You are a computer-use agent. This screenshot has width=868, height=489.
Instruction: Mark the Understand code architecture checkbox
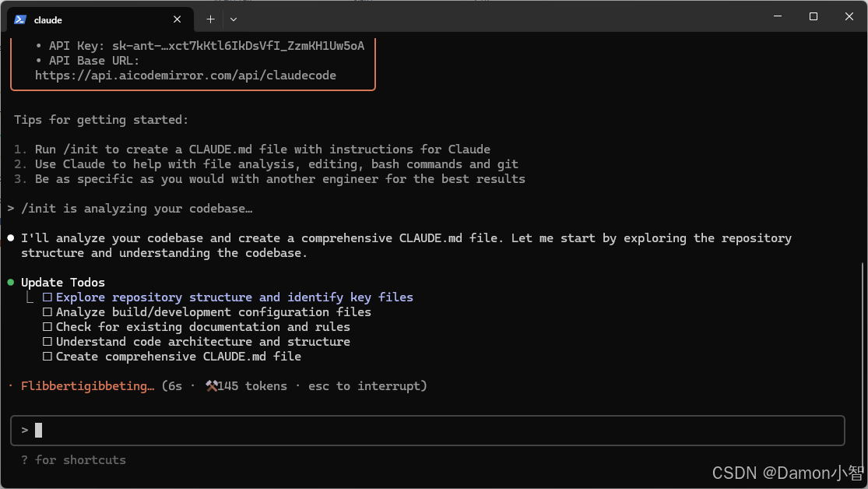[47, 342]
